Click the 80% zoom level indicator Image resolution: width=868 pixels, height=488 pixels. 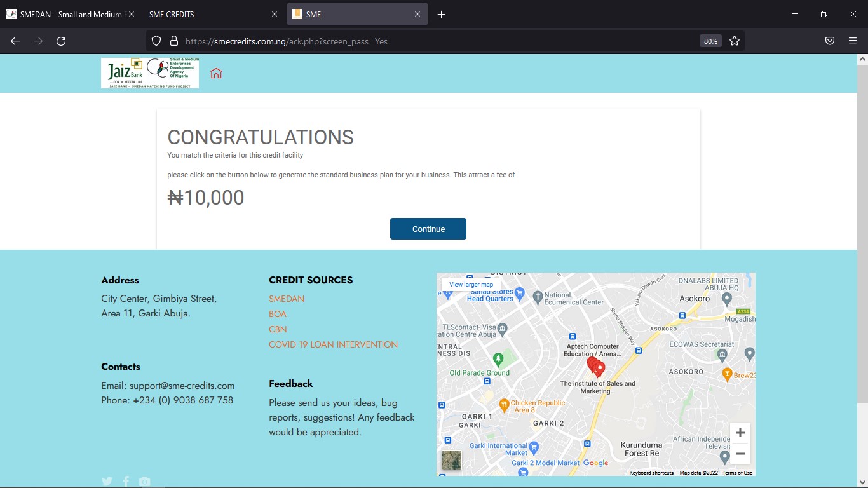coord(710,41)
